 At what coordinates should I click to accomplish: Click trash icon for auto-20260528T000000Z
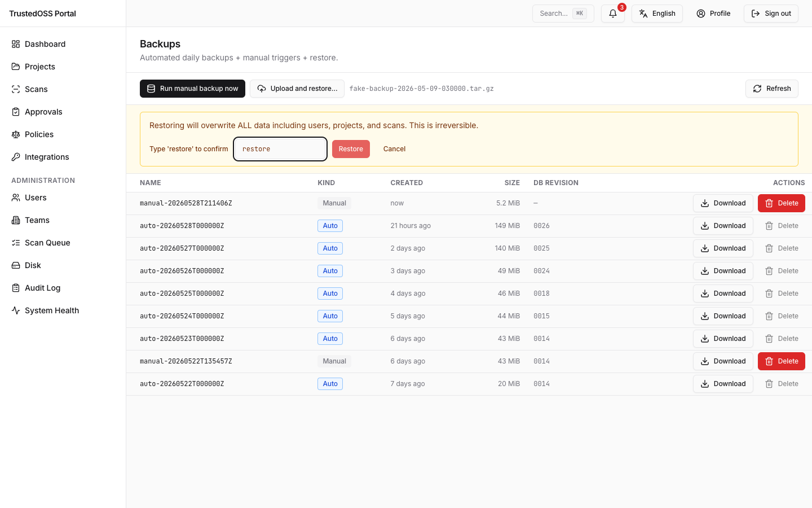pos(769,226)
